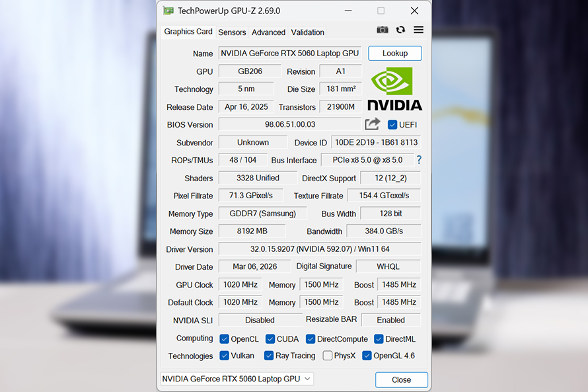This screenshot has width=588, height=392.
Task: Toggle the Ray Tracing checkbox
Action: tap(268, 356)
